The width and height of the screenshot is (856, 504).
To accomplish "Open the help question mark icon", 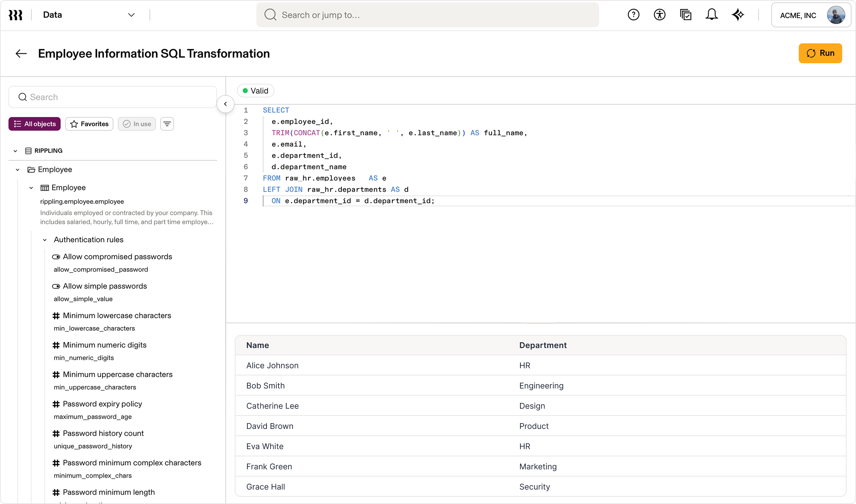I will point(634,15).
